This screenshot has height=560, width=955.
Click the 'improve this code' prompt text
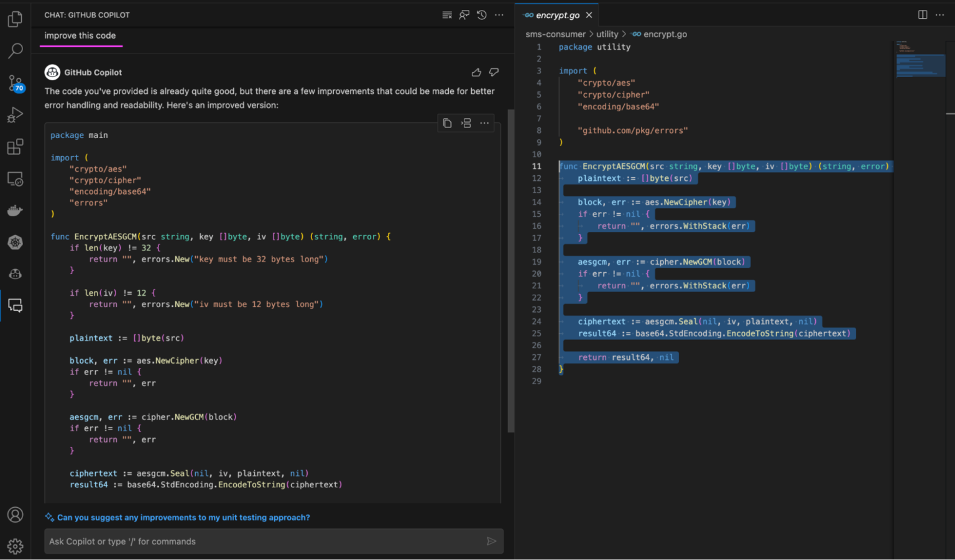(80, 35)
